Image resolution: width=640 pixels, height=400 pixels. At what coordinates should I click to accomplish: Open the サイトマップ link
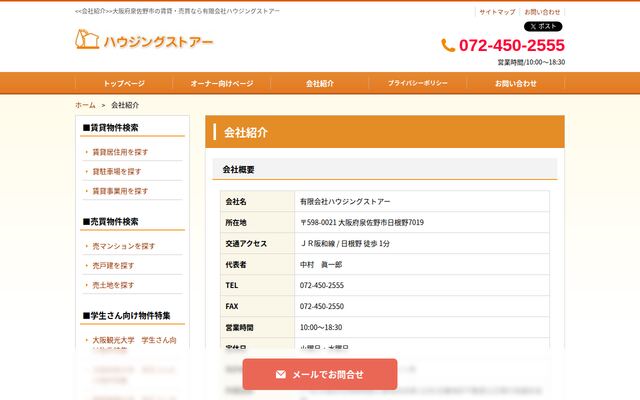coord(497,12)
